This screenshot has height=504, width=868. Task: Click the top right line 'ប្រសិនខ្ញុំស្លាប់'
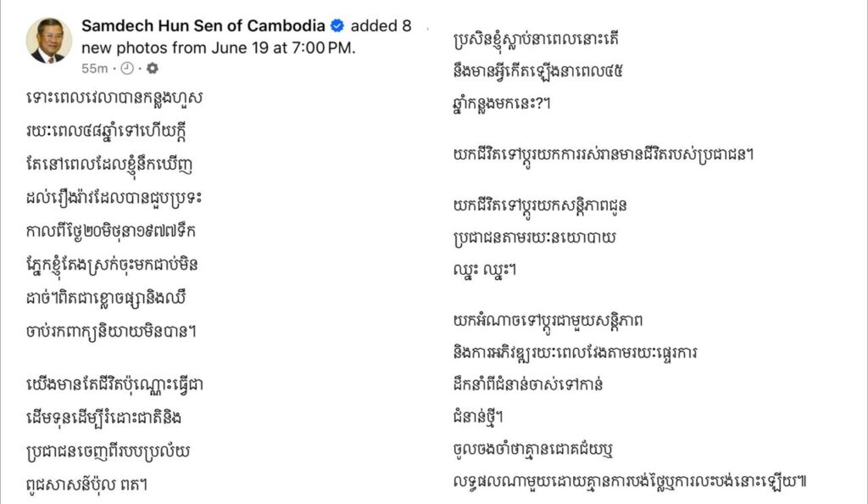point(536,39)
